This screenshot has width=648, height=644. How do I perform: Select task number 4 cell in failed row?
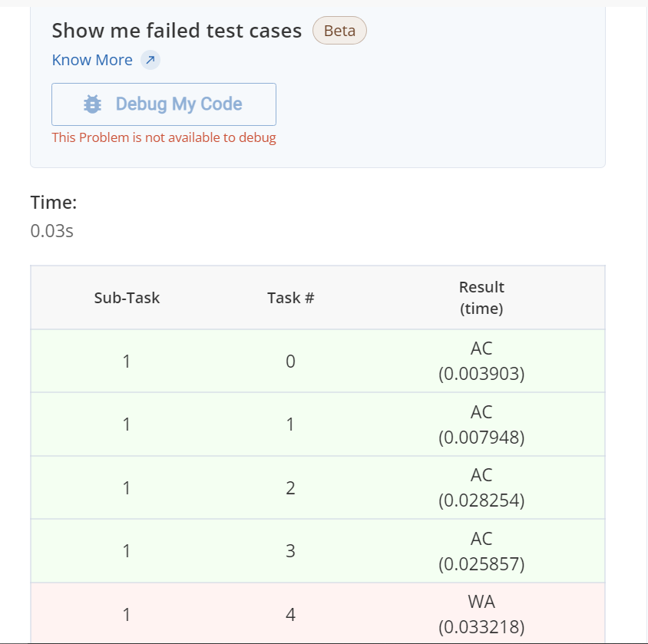(290, 615)
